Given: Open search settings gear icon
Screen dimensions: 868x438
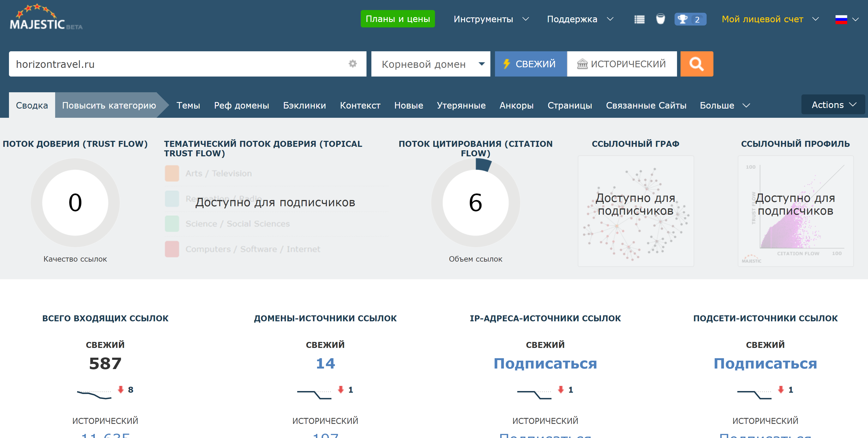Looking at the screenshot, I should [x=352, y=64].
